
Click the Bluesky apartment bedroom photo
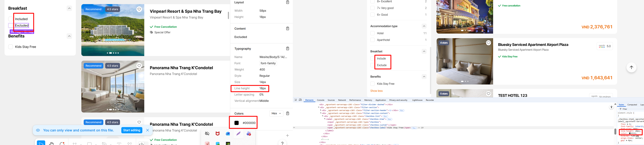pyautogui.click(x=465, y=61)
